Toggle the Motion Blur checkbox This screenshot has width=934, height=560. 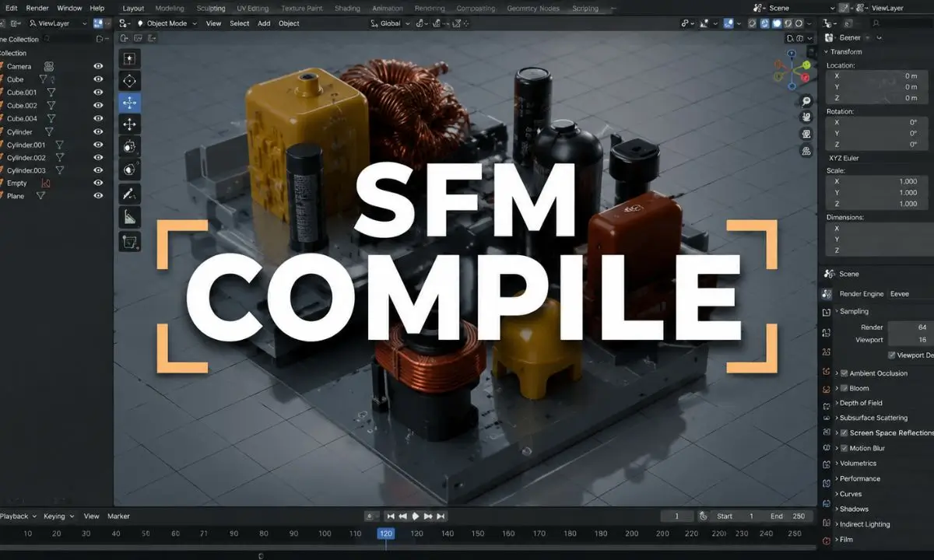pyautogui.click(x=844, y=448)
